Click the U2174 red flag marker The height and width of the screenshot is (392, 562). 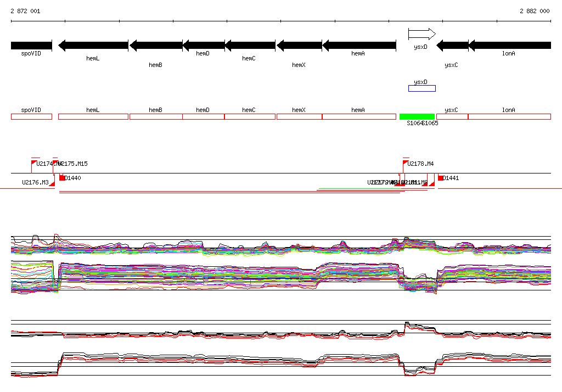34,163
